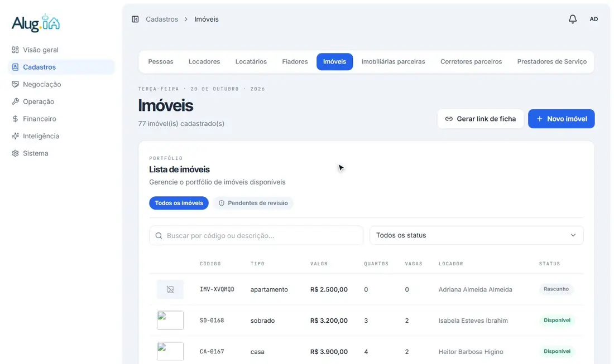The height and width of the screenshot is (364, 614).
Task: Focus the code or description search field
Action: pyautogui.click(x=256, y=235)
